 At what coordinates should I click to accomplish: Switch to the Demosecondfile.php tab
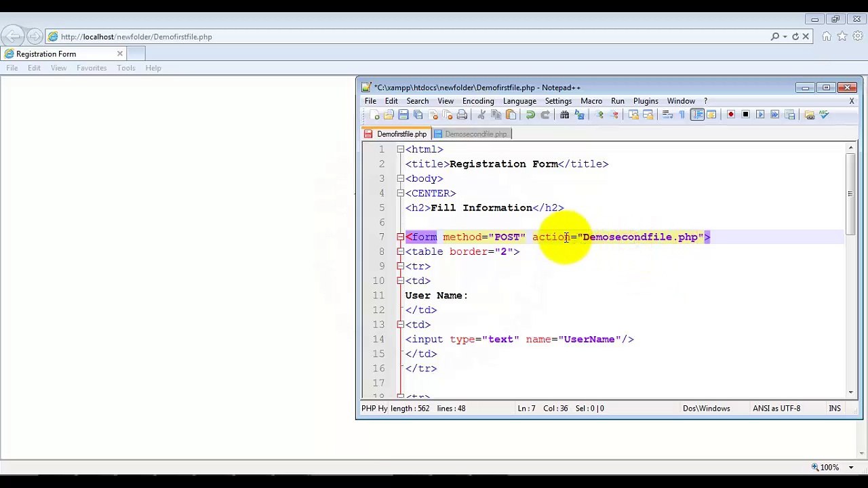click(x=472, y=134)
